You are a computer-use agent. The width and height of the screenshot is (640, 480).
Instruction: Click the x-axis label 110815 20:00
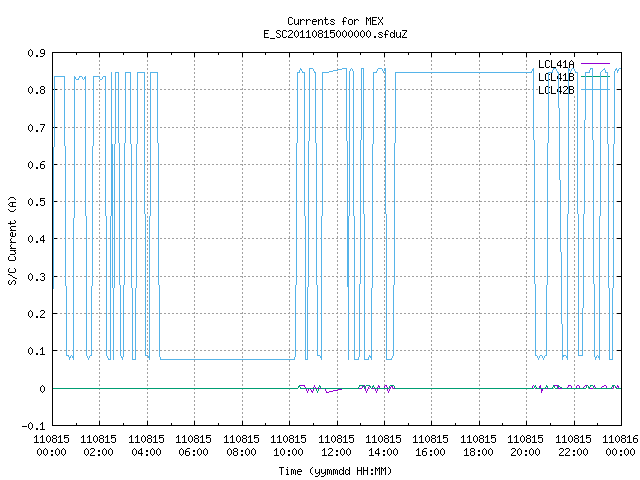tap(525, 446)
